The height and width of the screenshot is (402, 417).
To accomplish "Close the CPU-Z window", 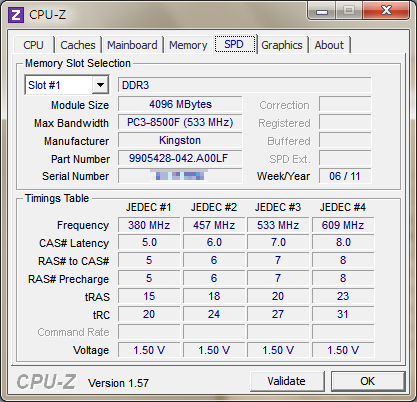I will pyautogui.click(x=386, y=11).
